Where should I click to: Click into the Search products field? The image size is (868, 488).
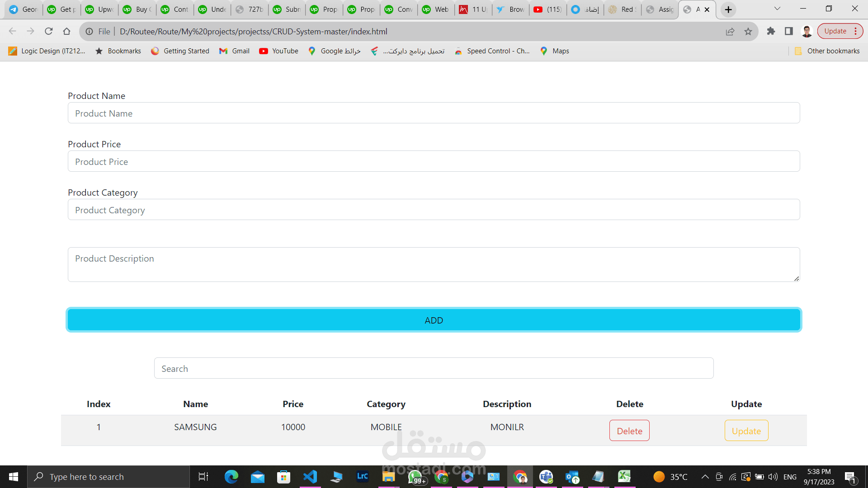434,368
